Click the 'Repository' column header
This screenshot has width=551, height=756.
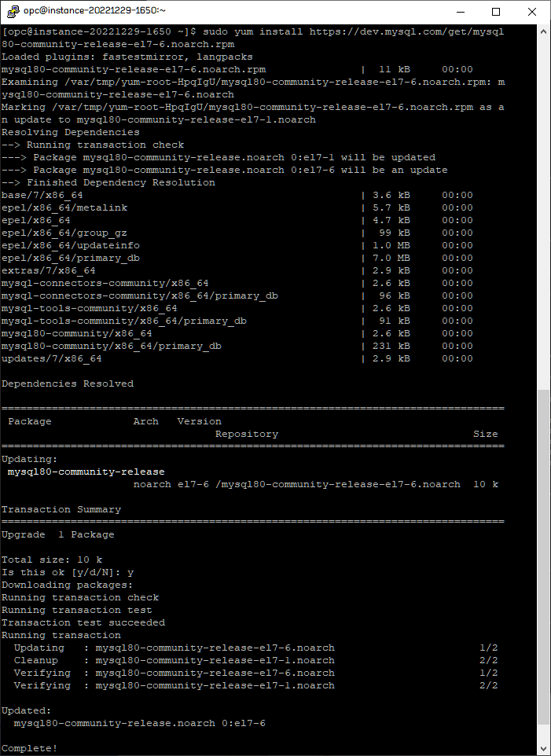coord(246,434)
